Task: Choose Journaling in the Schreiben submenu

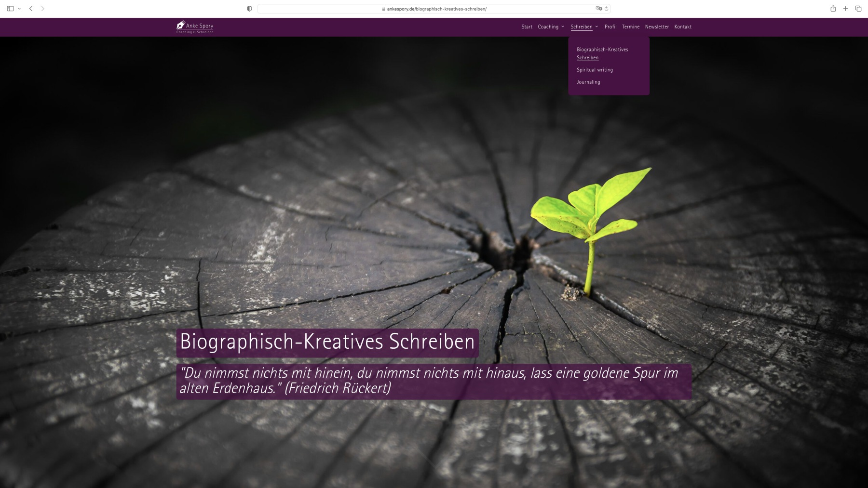Action: point(588,82)
